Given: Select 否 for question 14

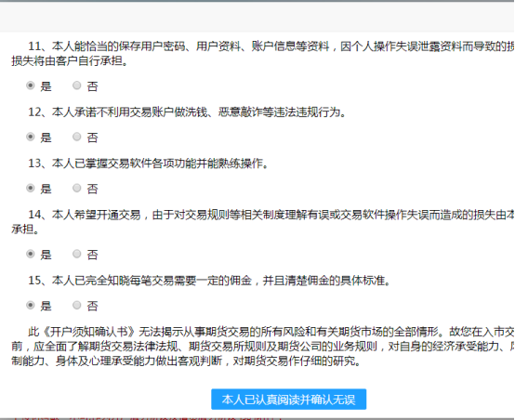Looking at the screenshot, I should 76,254.
